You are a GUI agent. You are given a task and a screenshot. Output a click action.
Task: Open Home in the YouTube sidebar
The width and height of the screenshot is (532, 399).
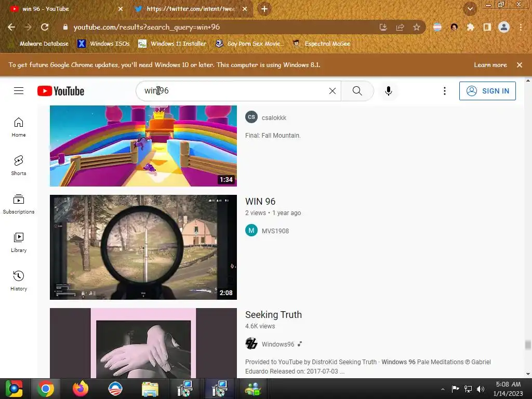tap(19, 127)
